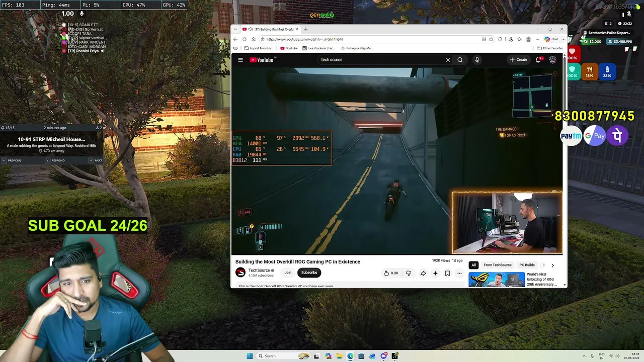644x362 pixels.
Task: Refresh the browser page
Action: pos(245,39)
